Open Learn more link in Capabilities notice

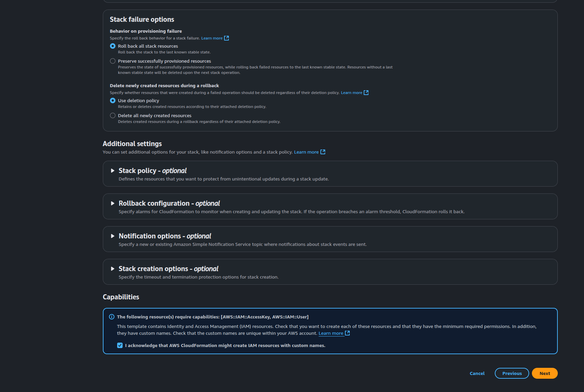click(x=331, y=333)
